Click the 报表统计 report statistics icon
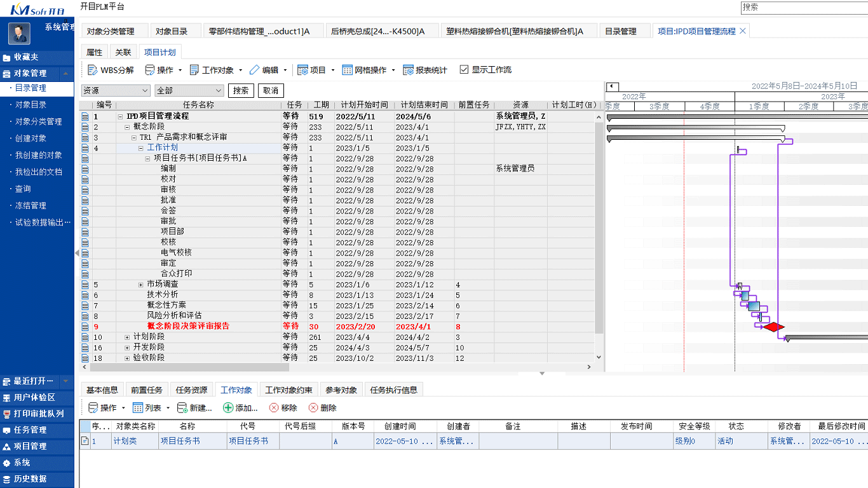This screenshot has width=868, height=488. (x=409, y=70)
